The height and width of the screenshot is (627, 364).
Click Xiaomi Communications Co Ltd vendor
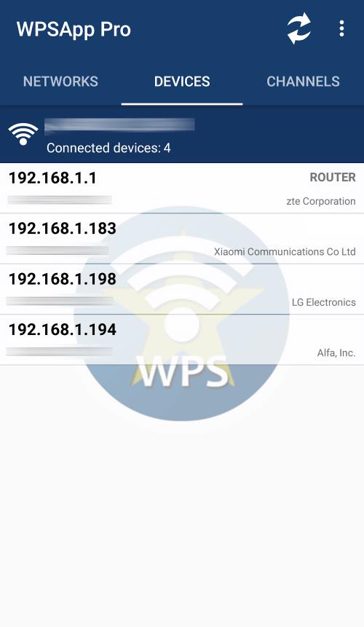(285, 252)
